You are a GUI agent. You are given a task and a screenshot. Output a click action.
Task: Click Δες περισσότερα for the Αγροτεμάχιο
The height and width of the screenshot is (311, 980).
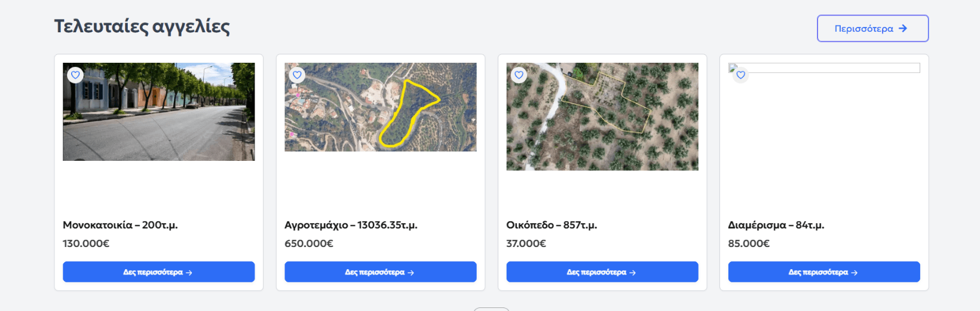tap(380, 272)
